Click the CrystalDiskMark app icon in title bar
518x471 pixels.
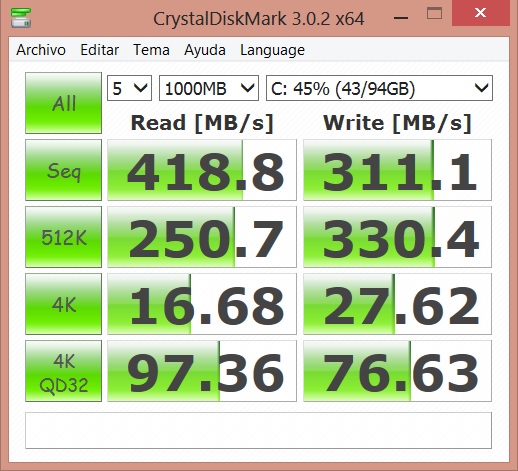point(21,17)
